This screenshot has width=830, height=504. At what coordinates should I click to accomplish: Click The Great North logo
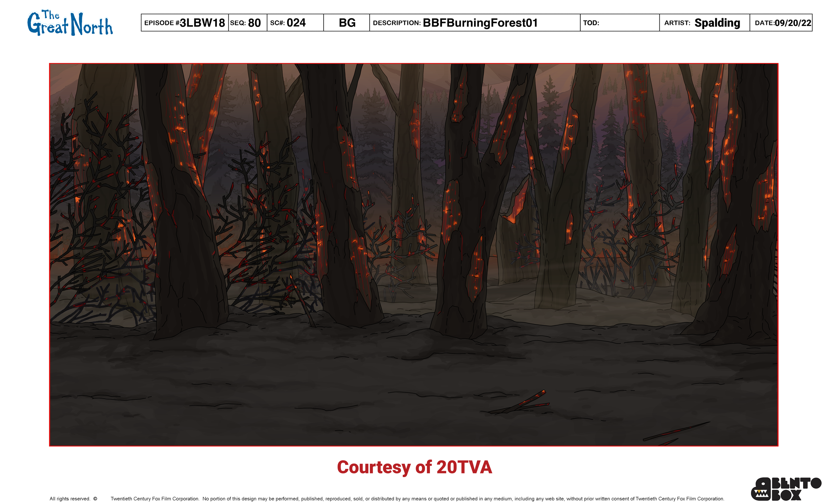(70, 23)
